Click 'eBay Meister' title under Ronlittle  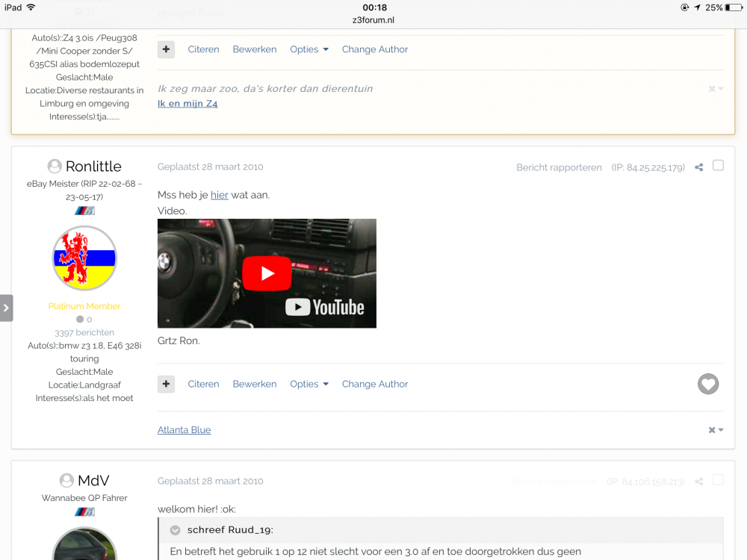point(84,190)
